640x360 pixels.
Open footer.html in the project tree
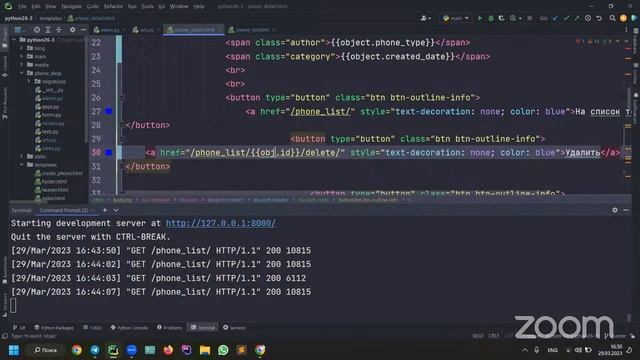51,182
